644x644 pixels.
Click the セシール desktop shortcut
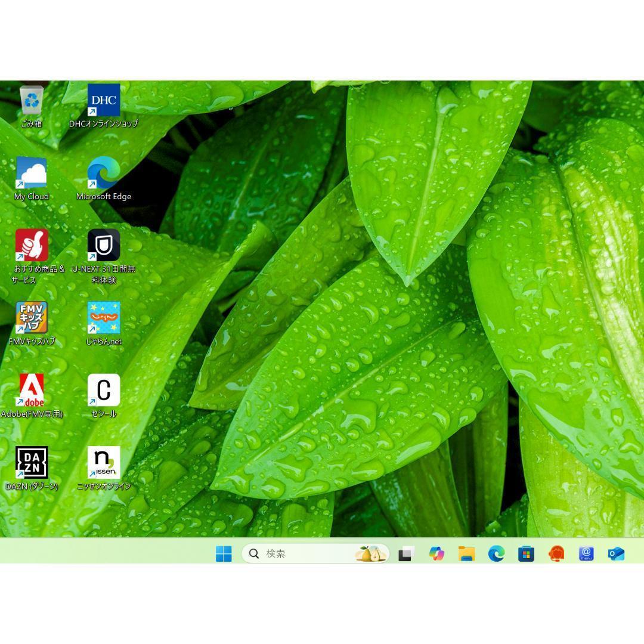tap(104, 390)
